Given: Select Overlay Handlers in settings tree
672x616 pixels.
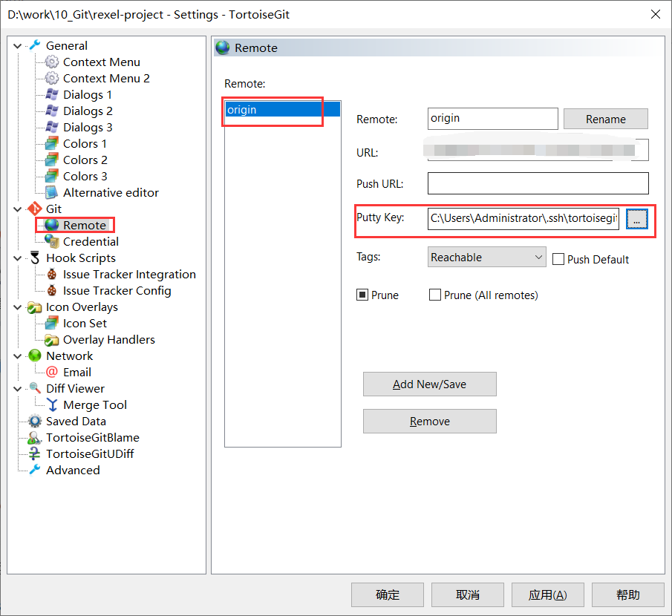Looking at the screenshot, I should tap(109, 340).
